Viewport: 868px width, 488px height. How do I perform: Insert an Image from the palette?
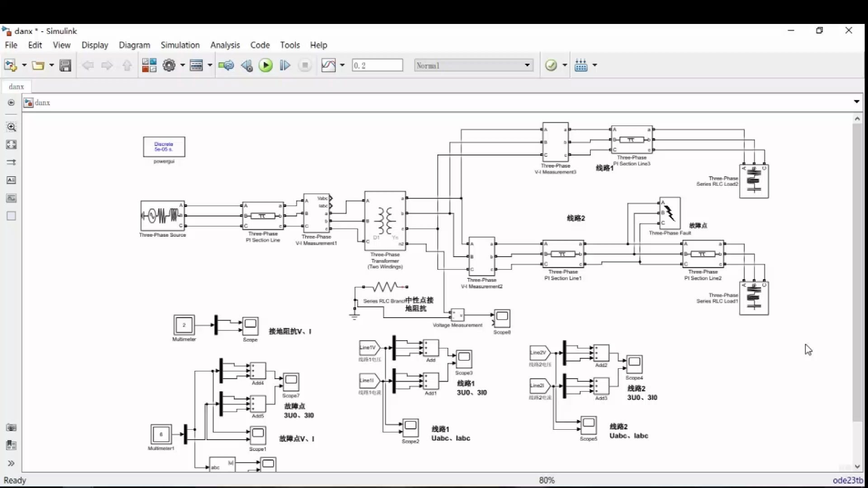11,198
